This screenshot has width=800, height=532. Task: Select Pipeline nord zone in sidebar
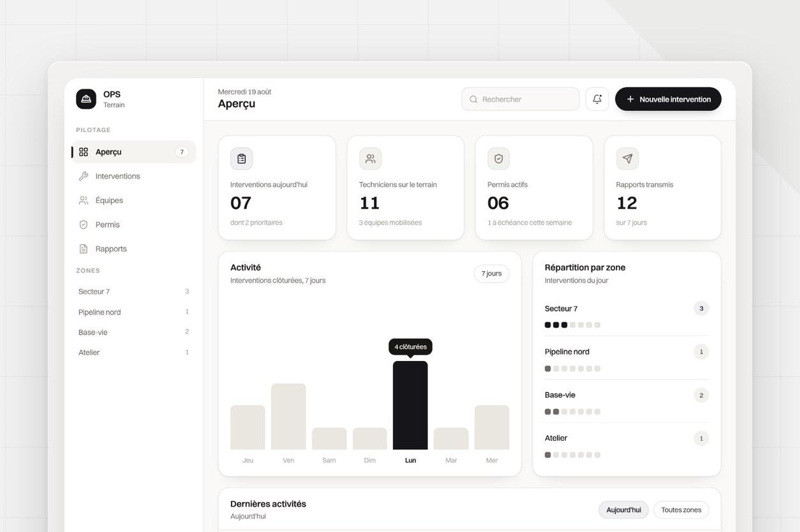(133, 312)
